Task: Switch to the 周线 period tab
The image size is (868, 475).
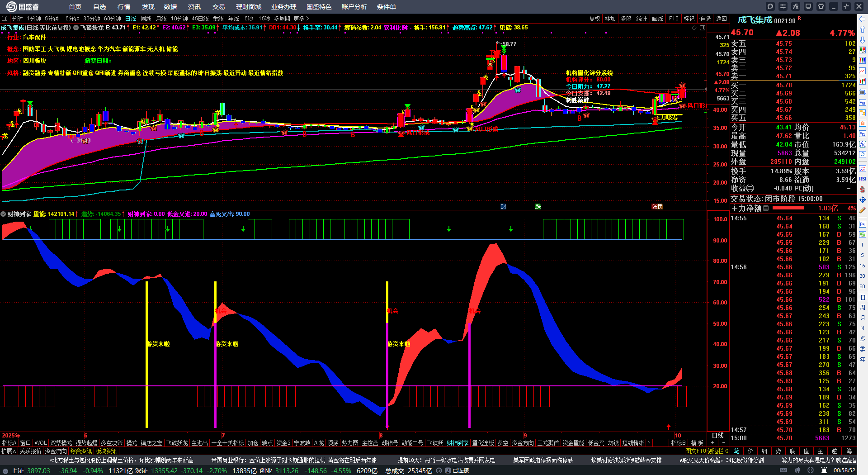Action: click(146, 19)
